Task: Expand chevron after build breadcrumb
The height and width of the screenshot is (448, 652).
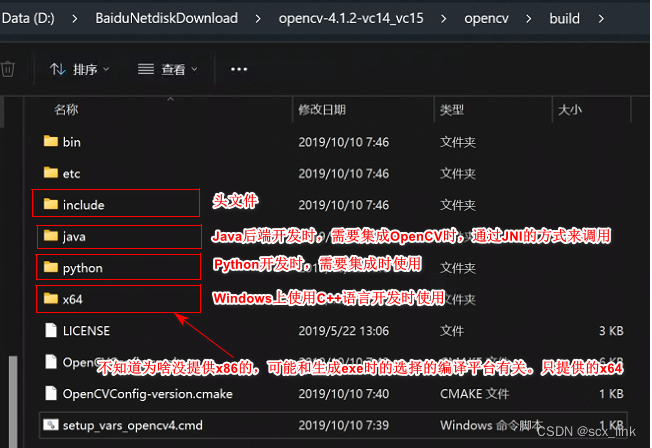Action: point(601,19)
